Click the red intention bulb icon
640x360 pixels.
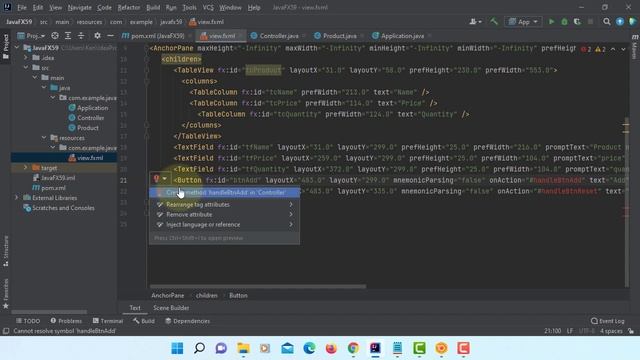click(156, 178)
